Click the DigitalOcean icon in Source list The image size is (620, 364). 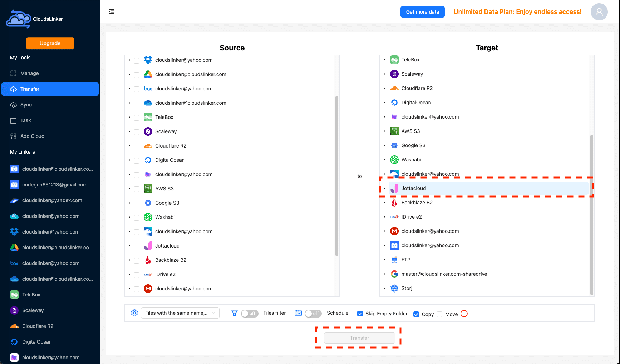coord(148,160)
